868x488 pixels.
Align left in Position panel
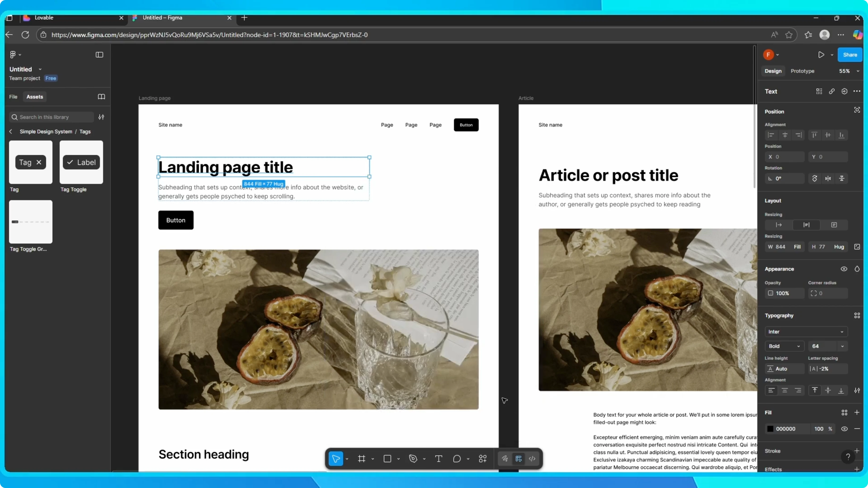tap(771, 135)
